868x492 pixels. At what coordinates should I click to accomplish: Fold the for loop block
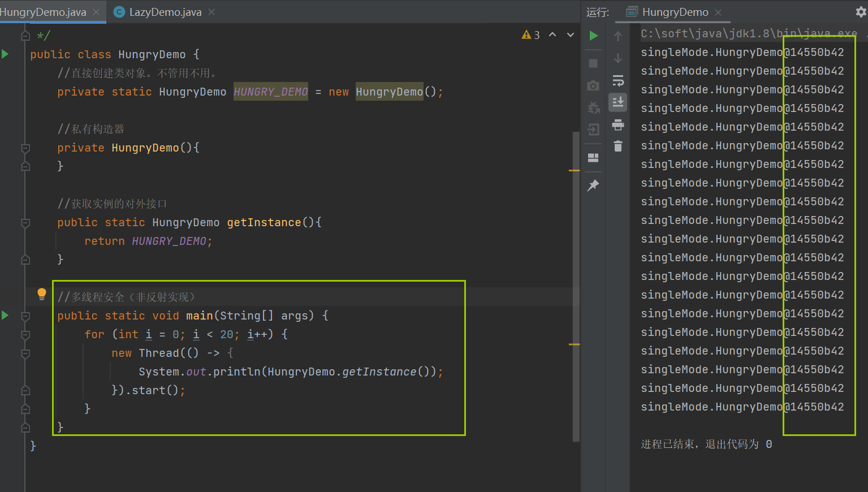coord(25,335)
